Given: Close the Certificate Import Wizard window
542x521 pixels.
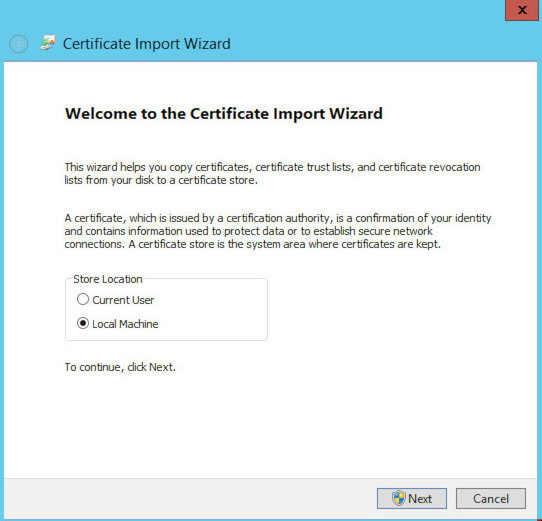Looking at the screenshot, I should click(522, 10).
